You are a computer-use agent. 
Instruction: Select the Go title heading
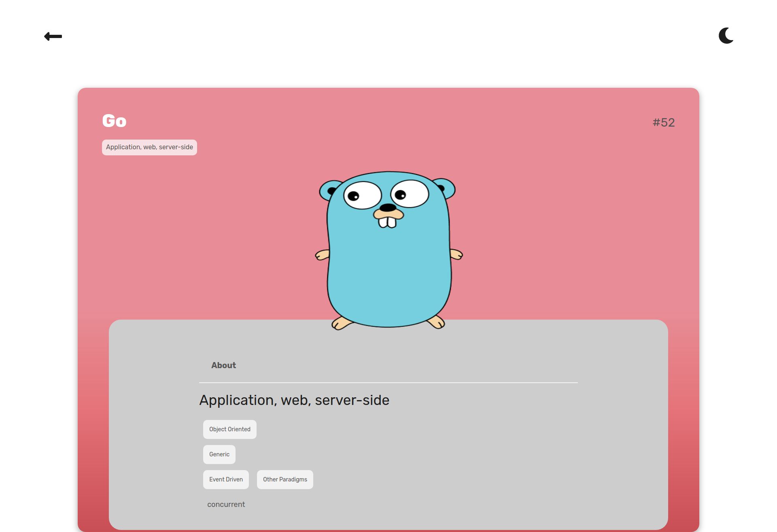[x=114, y=121]
